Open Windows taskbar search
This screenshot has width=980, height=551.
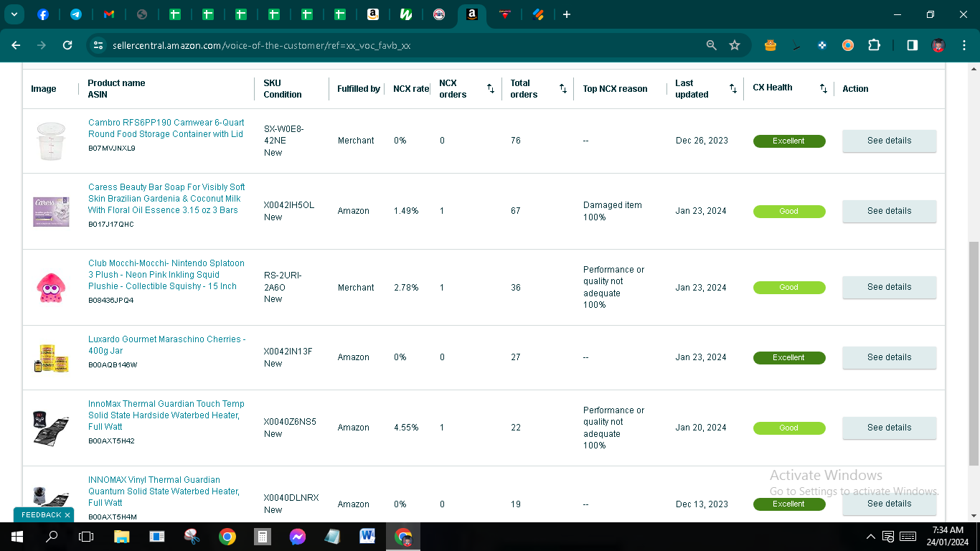52,537
